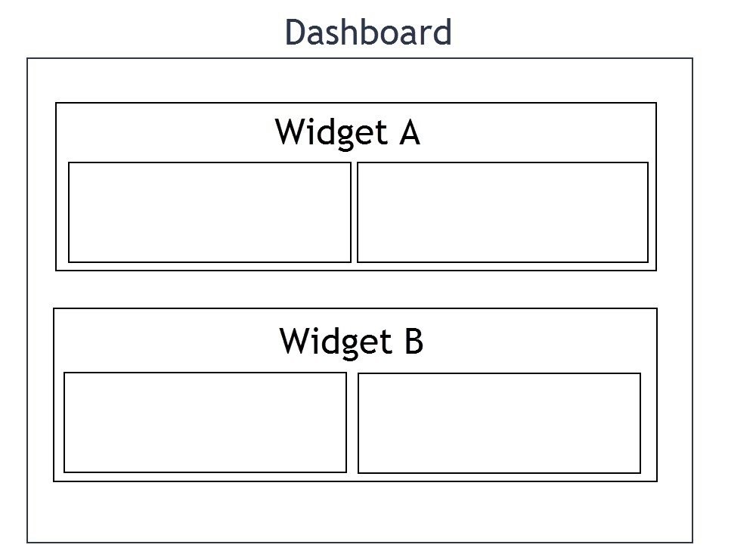Open the right panel inside Widget B
The image size is (756, 557).
tap(500, 423)
